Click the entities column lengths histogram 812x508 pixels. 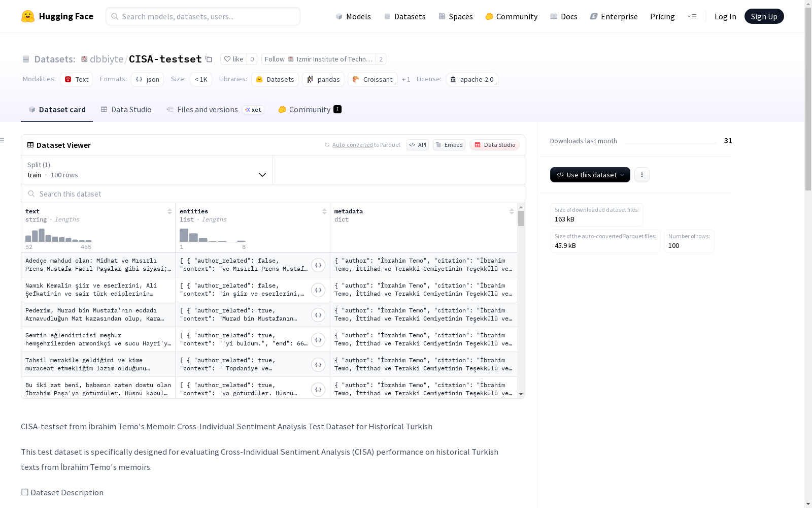pos(213,235)
